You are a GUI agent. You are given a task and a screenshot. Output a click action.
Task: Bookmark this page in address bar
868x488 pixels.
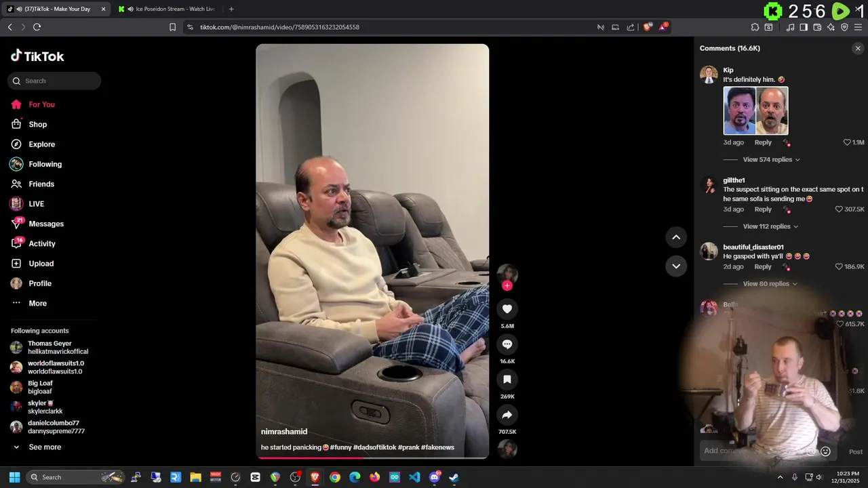pos(172,27)
